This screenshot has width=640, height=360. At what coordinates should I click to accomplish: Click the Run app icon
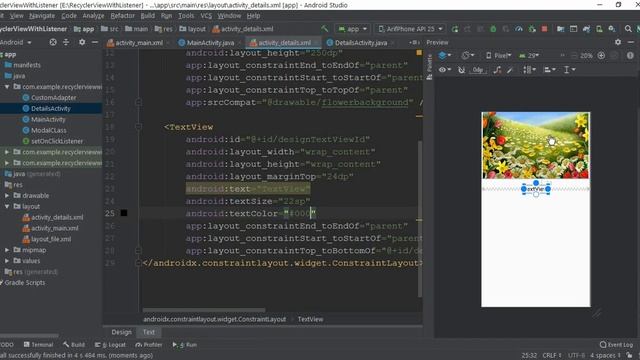click(x=455, y=29)
